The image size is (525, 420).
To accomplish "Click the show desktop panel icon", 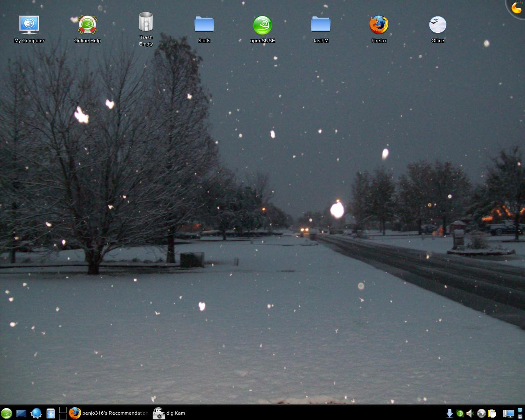I will click(x=21, y=413).
